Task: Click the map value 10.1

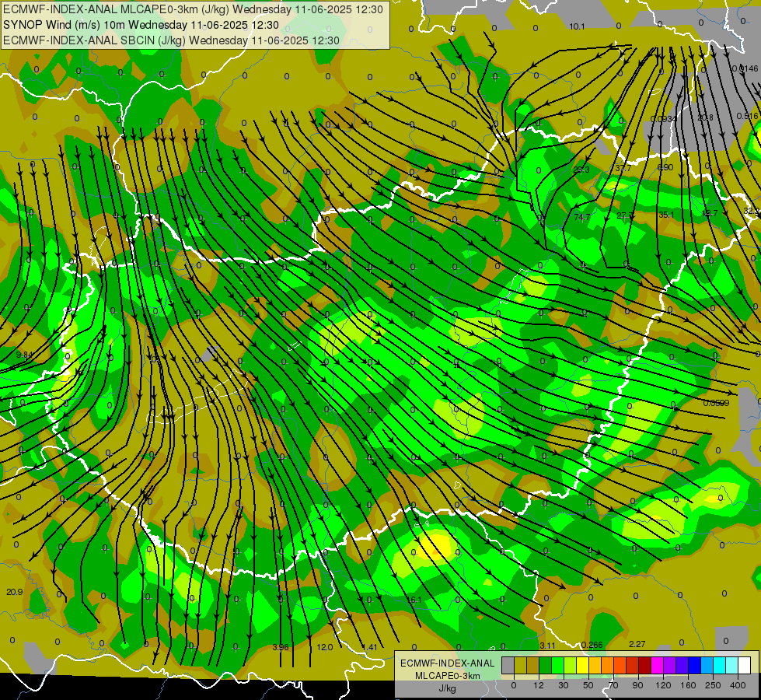Action: coord(577,26)
